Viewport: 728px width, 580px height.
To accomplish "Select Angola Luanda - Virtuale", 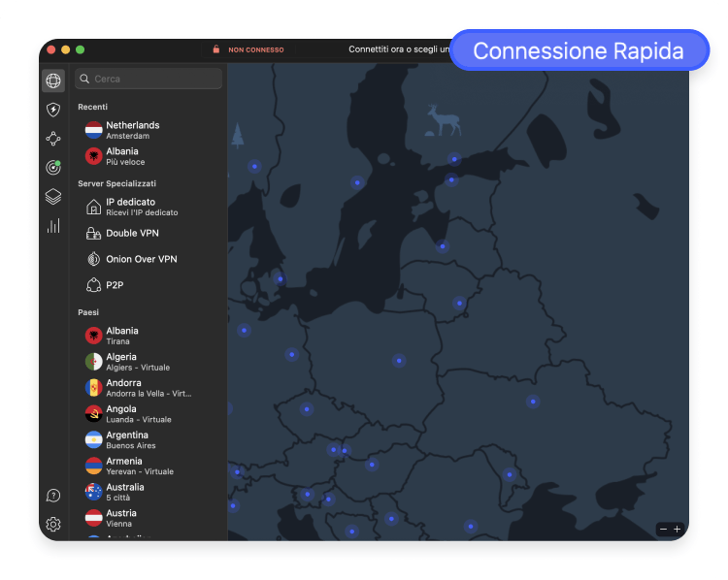I will click(149, 413).
